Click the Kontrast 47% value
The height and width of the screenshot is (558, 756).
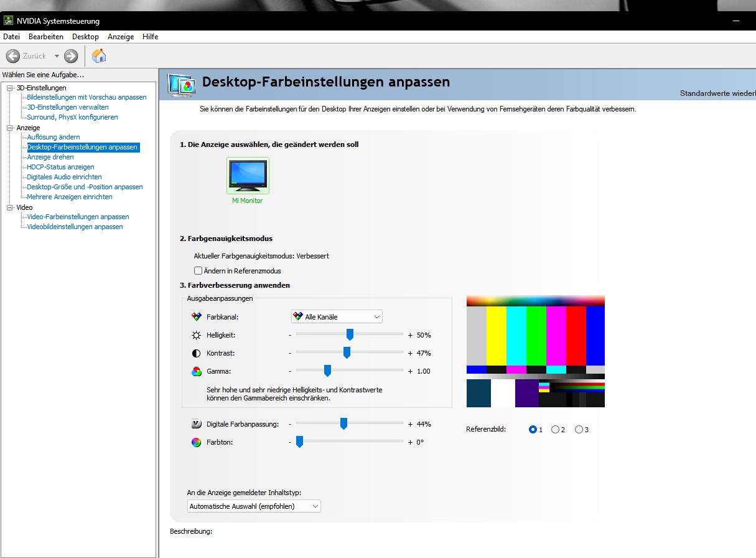point(424,353)
